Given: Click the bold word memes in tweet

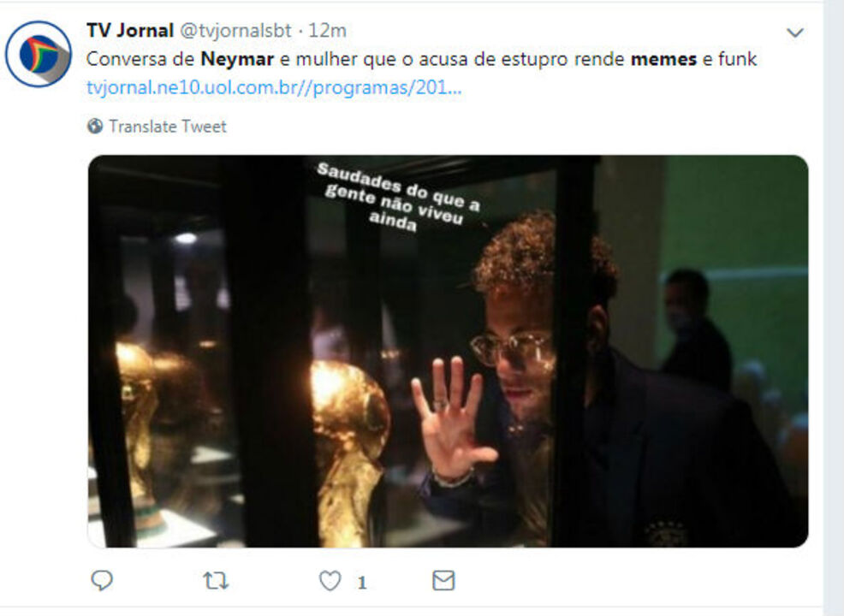Looking at the screenshot, I should 663,59.
